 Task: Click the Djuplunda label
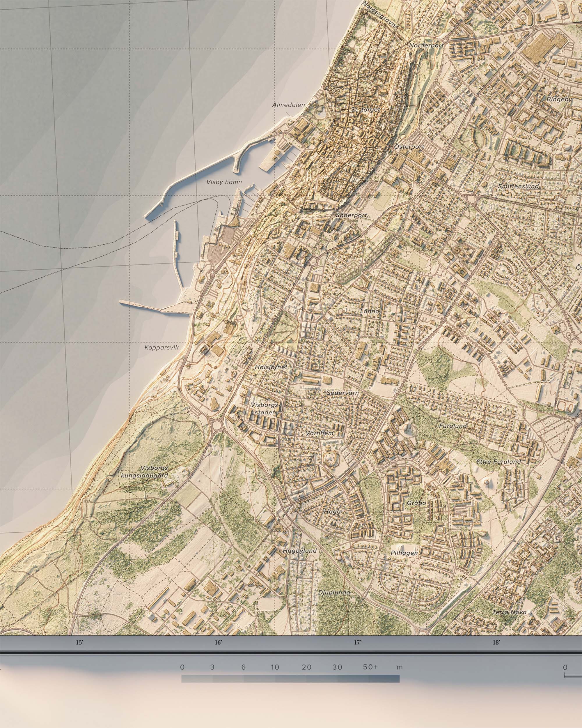[x=334, y=593]
